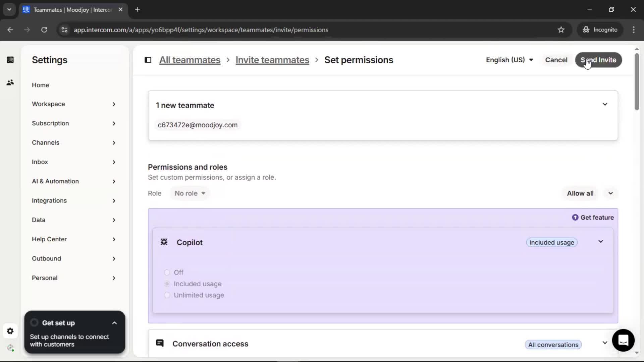Click the Included usage badge on Copilot
Screen dimensions: 644x362
[552, 242]
